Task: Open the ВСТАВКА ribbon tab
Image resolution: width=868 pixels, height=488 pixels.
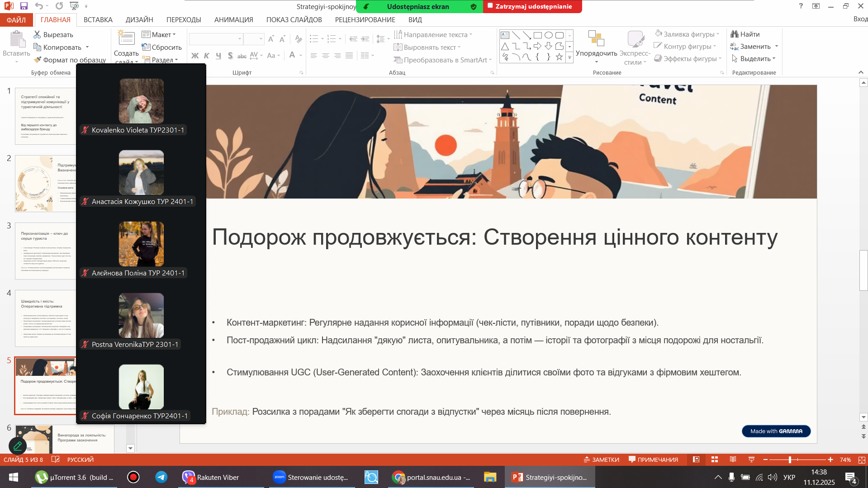Action: (x=98, y=20)
